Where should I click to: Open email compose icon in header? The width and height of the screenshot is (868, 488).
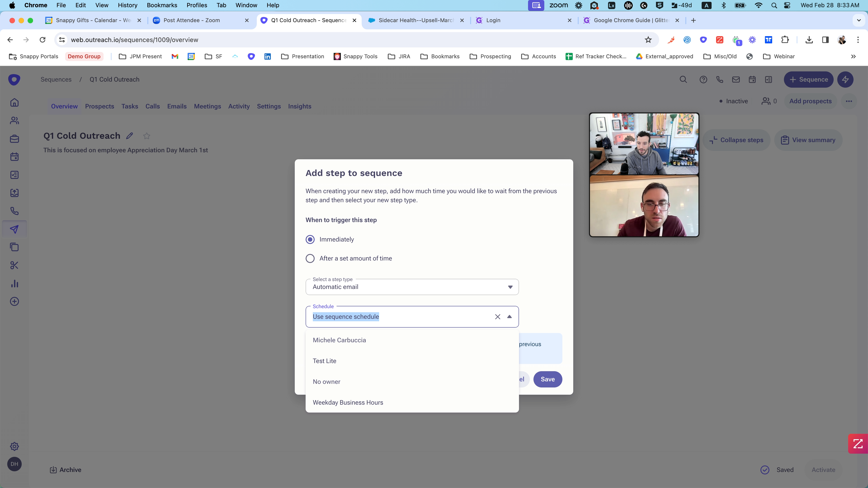pos(736,80)
